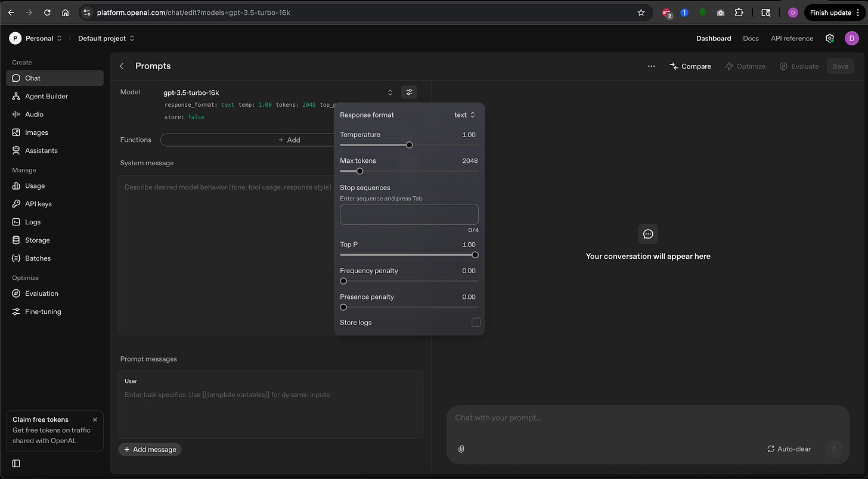This screenshot has width=868, height=479.
Task: Reload the page with browser refresh
Action: tap(47, 13)
